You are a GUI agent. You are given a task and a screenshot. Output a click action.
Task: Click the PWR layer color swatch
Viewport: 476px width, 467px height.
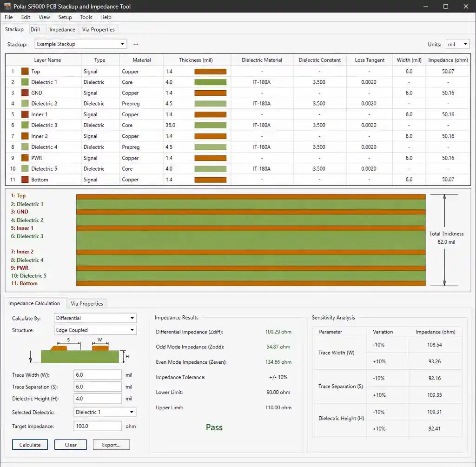click(25, 158)
